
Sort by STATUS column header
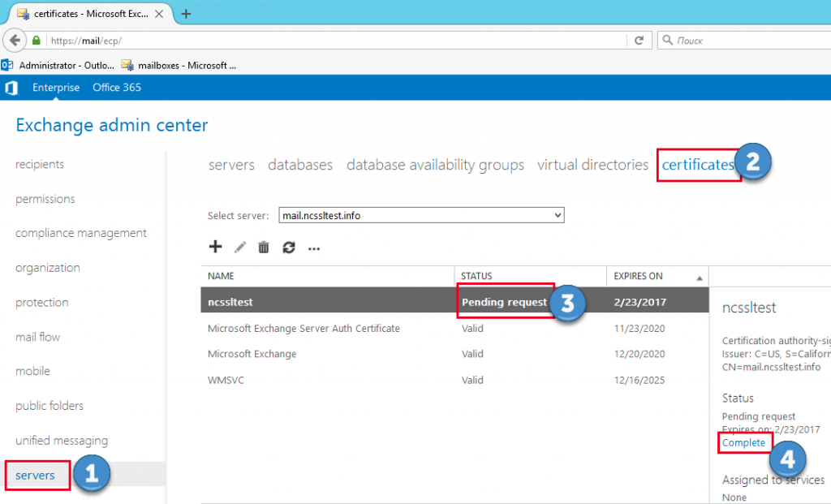pos(476,276)
